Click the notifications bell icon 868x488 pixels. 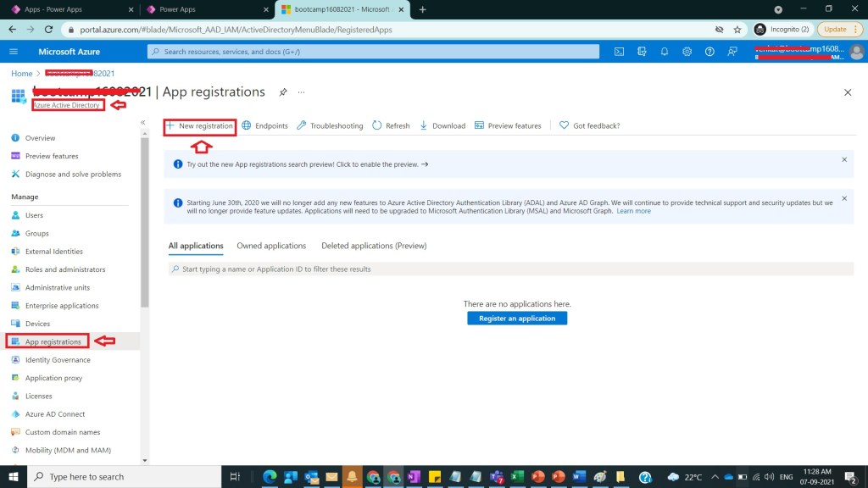[665, 52]
